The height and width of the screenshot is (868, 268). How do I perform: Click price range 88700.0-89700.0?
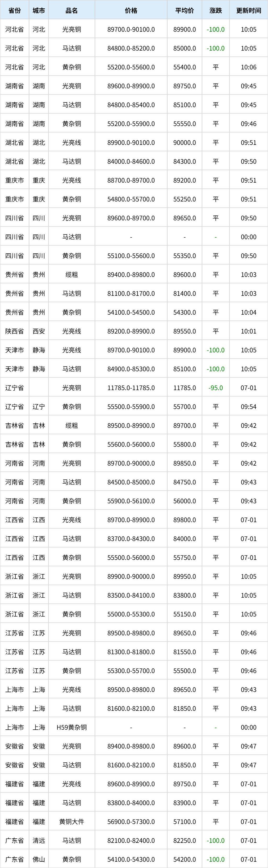[x=131, y=180]
